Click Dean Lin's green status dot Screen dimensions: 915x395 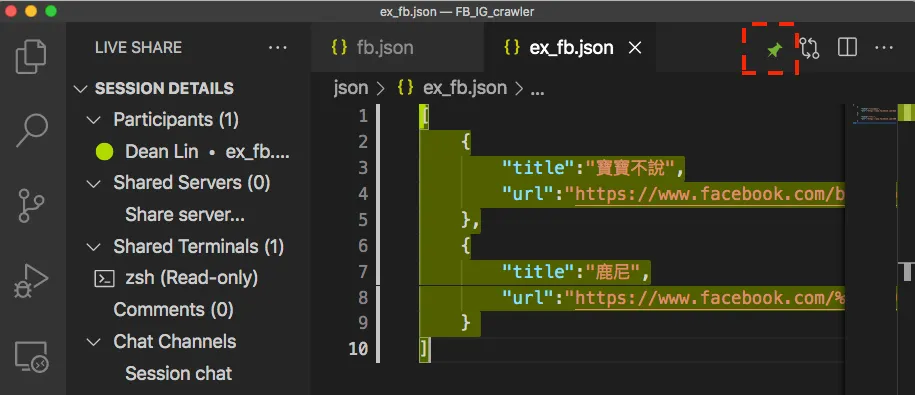104,152
